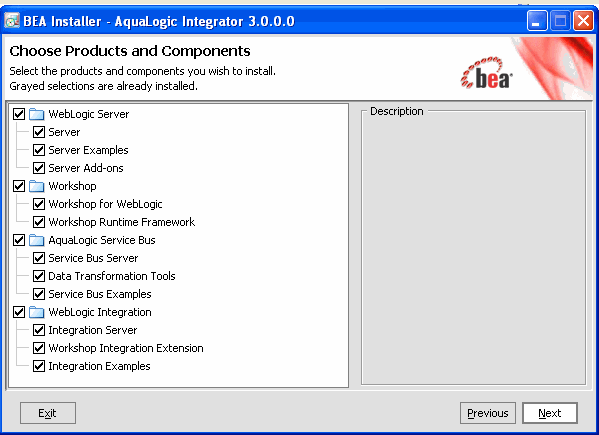This screenshot has height=435, width=599.
Task: Click the AquaLogic Service Bus folder icon
Action: click(x=37, y=240)
